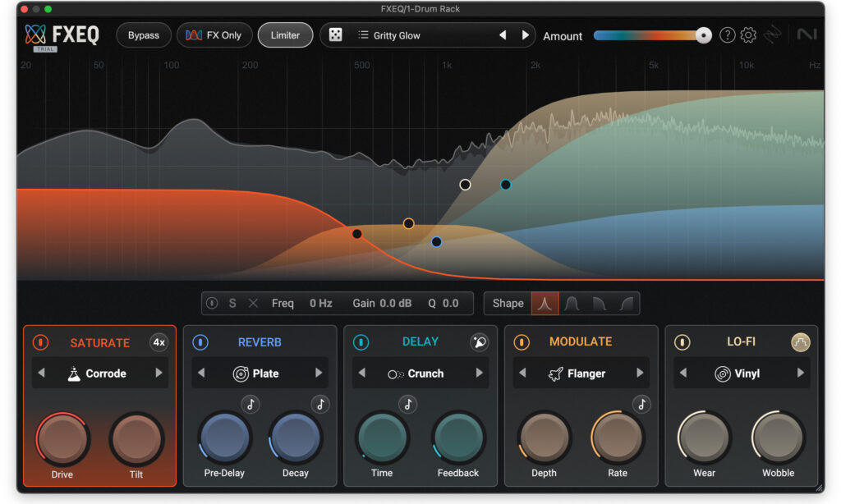Image resolution: width=841 pixels, height=504 pixels.
Task: Click the crossed-out link icon near settings
Action: [x=772, y=34]
